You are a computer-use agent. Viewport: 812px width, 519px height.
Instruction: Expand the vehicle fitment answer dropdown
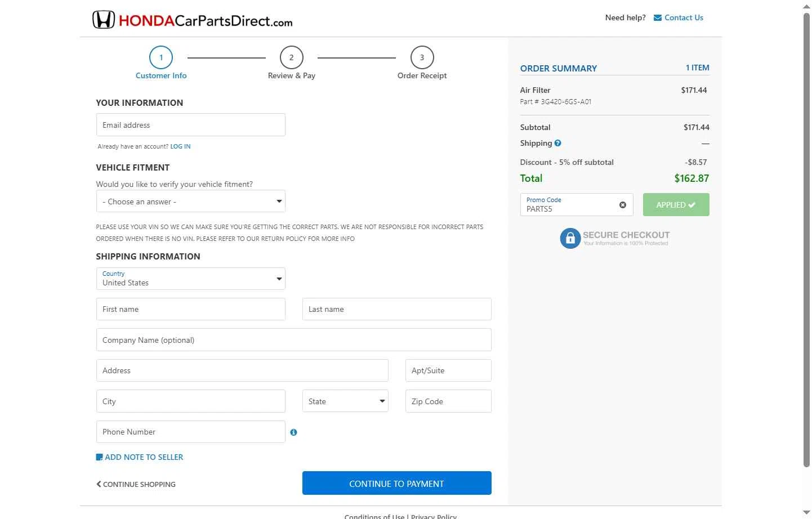click(x=191, y=202)
